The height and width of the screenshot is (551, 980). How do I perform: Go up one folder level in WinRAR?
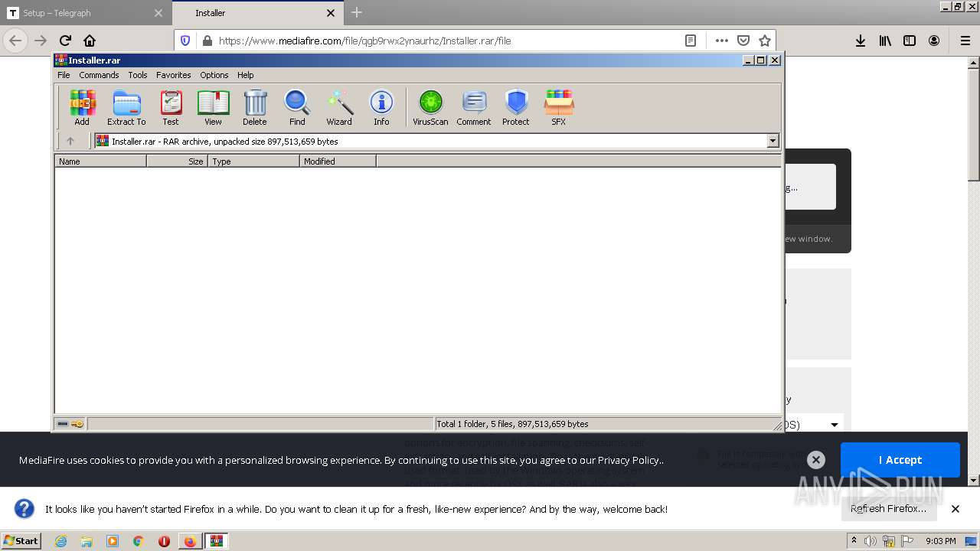70,141
